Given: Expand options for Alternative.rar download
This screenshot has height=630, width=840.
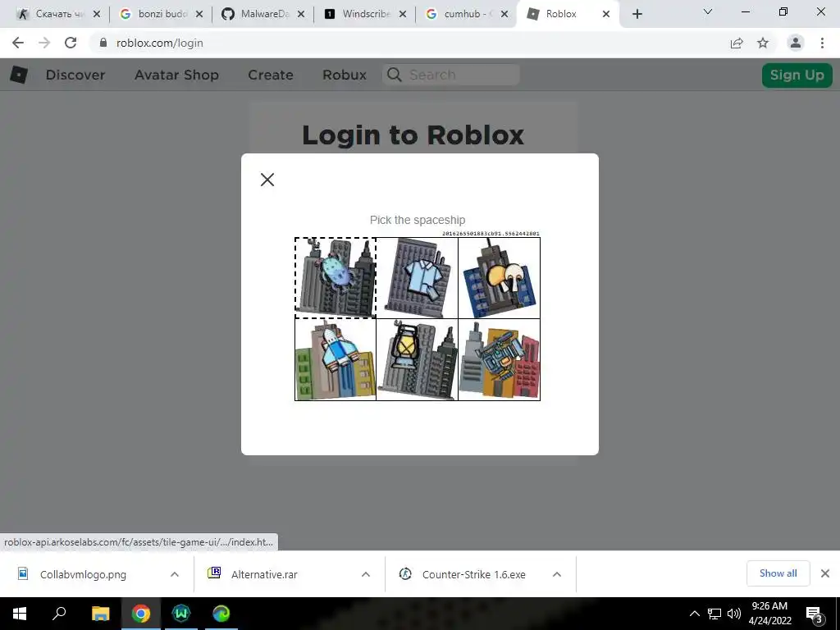Looking at the screenshot, I should pos(366,574).
